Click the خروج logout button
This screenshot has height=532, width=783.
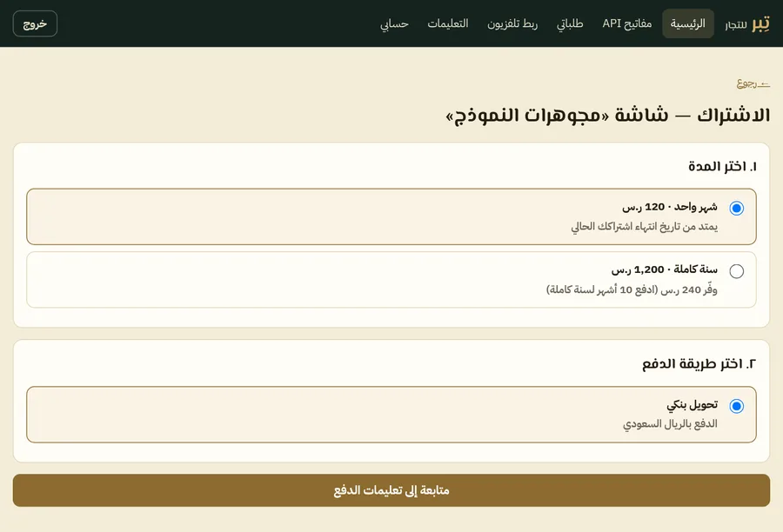[35, 23]
